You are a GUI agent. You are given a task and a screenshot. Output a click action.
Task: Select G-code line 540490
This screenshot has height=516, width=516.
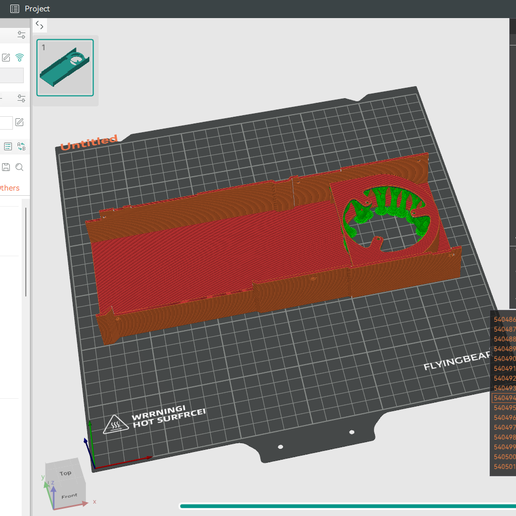click(504, 359)
